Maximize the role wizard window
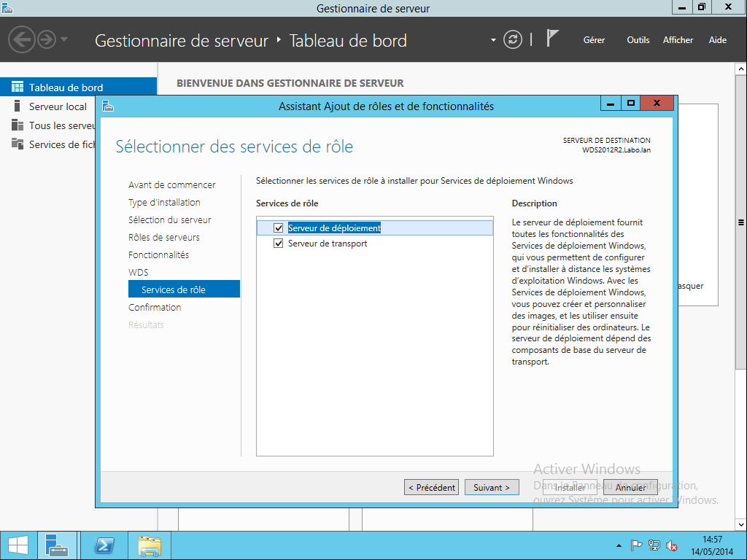 (631, 103)
